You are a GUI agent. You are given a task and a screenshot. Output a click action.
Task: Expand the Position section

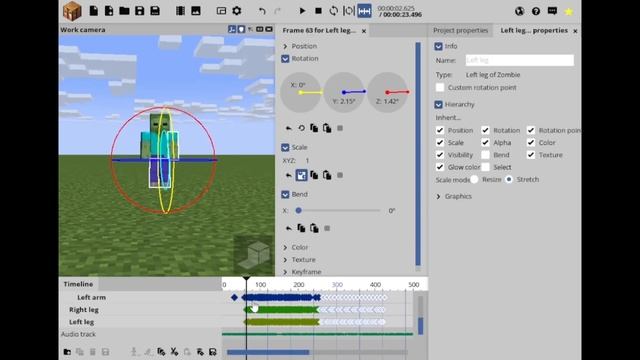coord(285,46)
